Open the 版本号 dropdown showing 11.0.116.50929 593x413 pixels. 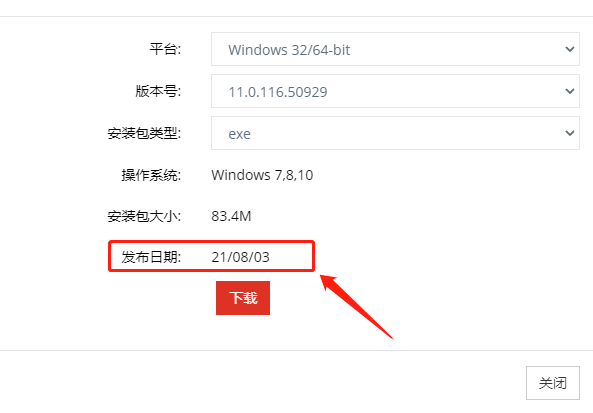[395, 91]
